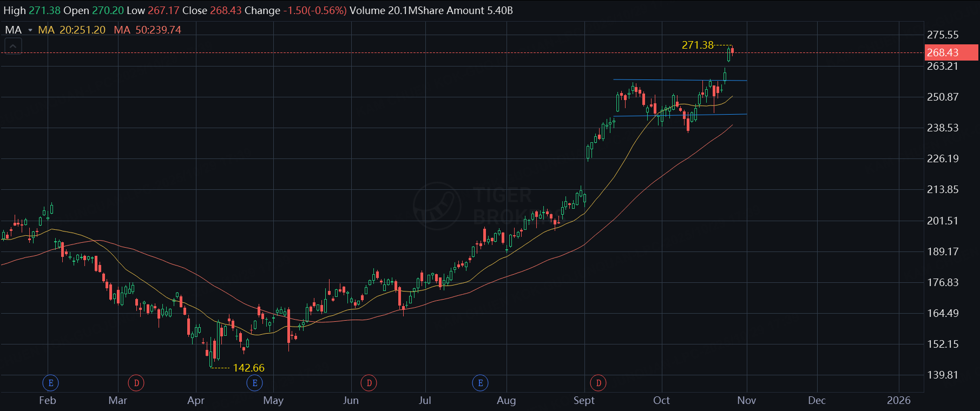Click the 213.85 price axis label
Image resolution: width=980 pixels, height=411 pixels.
pos(943,189)
